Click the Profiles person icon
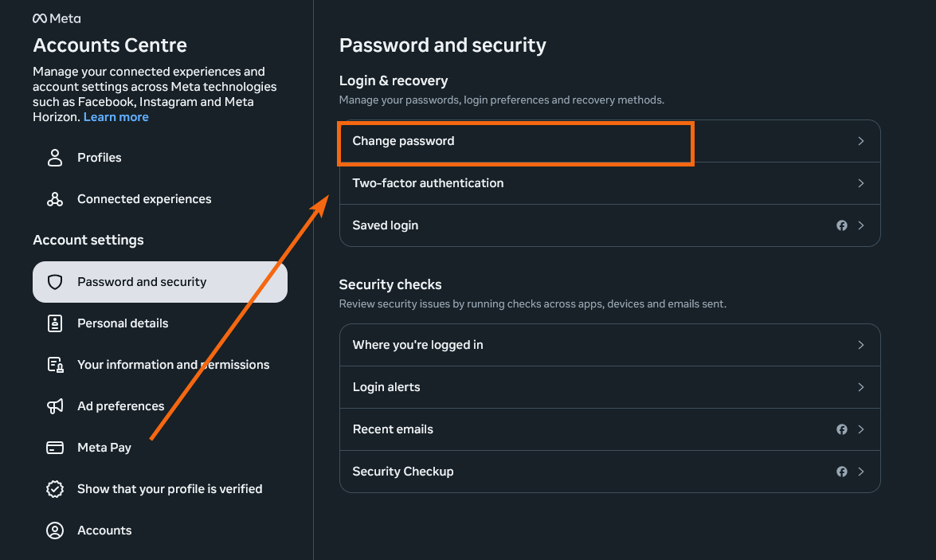Viewport: 936px width, 560px height. (55, 158)
